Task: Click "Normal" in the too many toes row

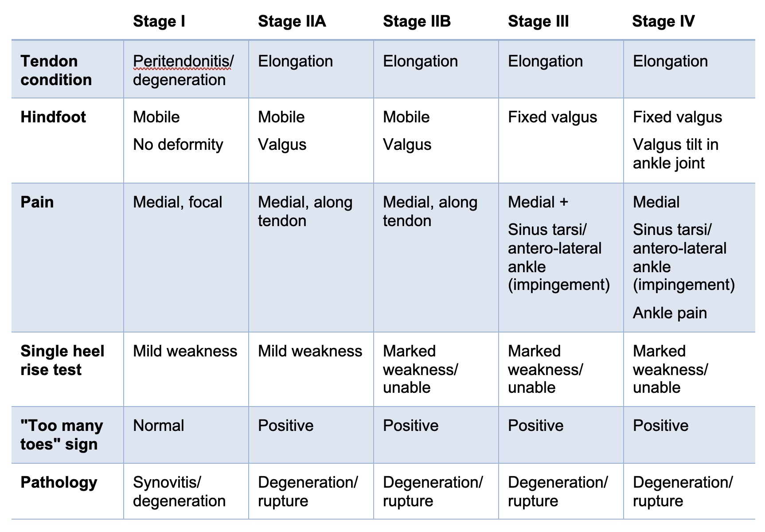Action: [158, 426]
